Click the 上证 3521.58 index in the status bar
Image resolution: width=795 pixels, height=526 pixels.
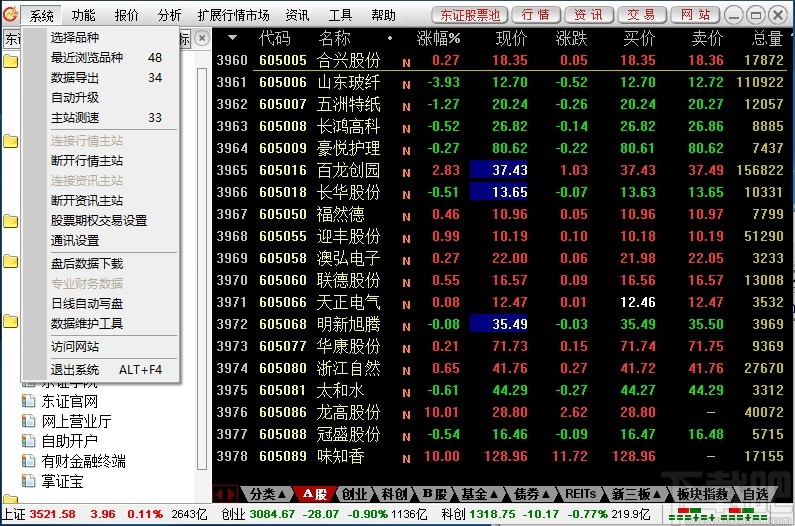(105, 514)
